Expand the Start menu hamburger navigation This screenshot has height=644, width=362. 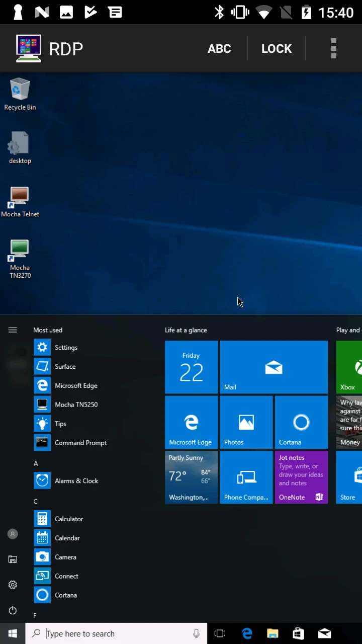point(13,330)
